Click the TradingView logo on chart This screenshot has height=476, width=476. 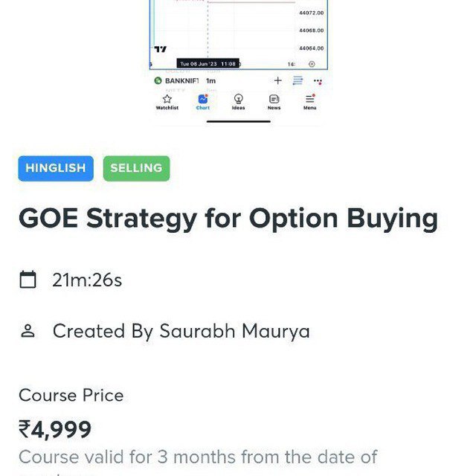(x=161, y=49)
